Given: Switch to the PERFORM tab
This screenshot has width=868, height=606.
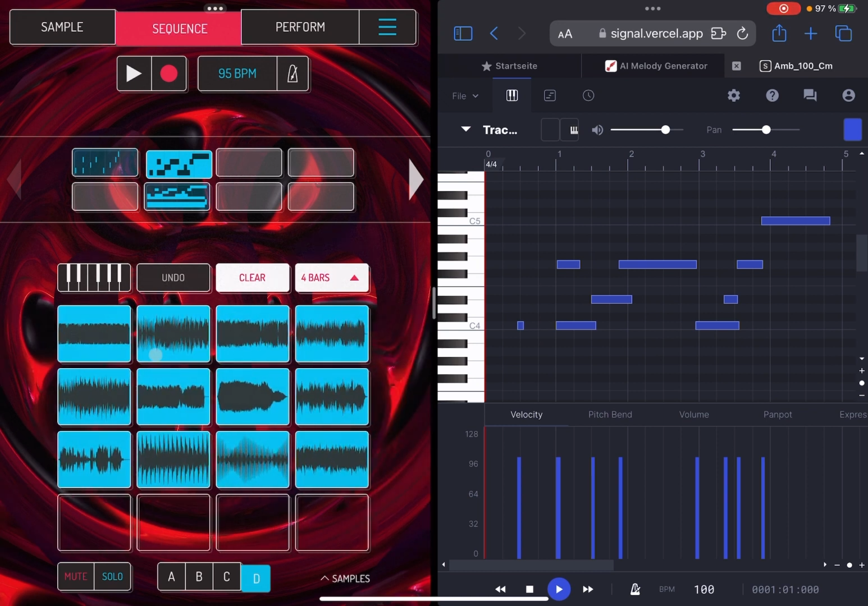Looking at the screenshot, I should pos(300,27).
